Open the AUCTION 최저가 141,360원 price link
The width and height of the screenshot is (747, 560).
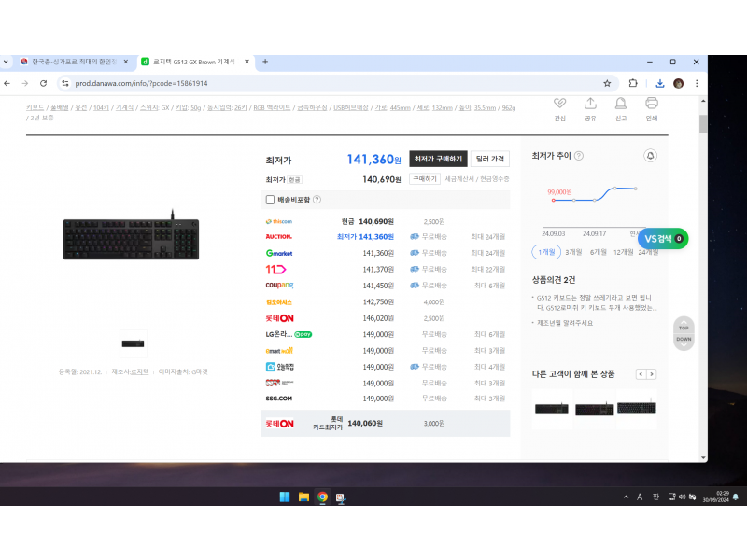point(365,237)
